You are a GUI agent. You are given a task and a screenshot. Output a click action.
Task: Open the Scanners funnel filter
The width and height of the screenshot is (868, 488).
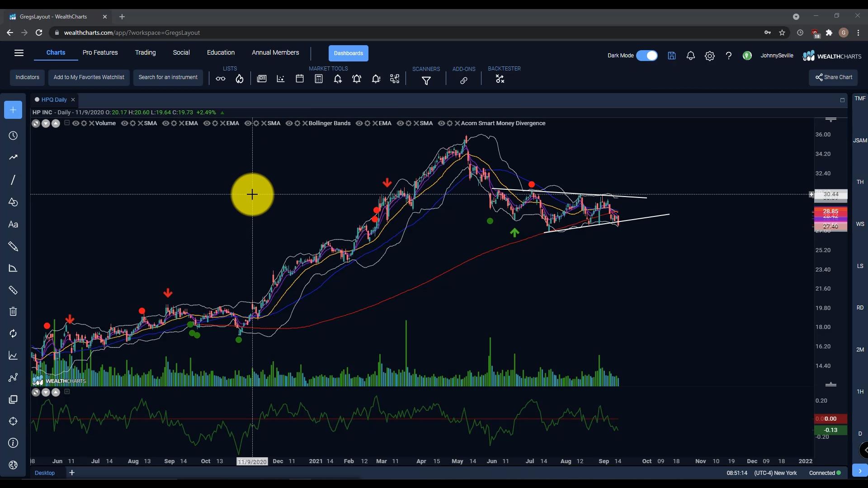[x=426, y=80]
